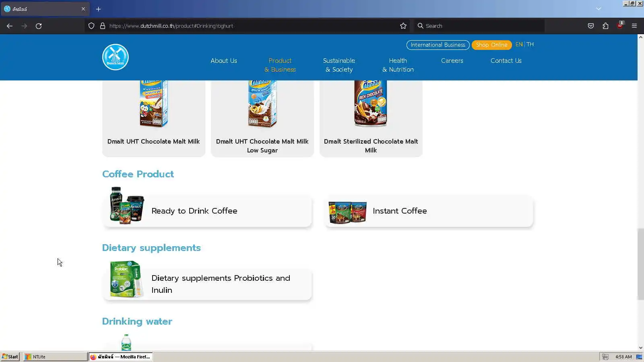Open Dietary supplements Probiotics and Inulin
644x362 pixels.
207,284
